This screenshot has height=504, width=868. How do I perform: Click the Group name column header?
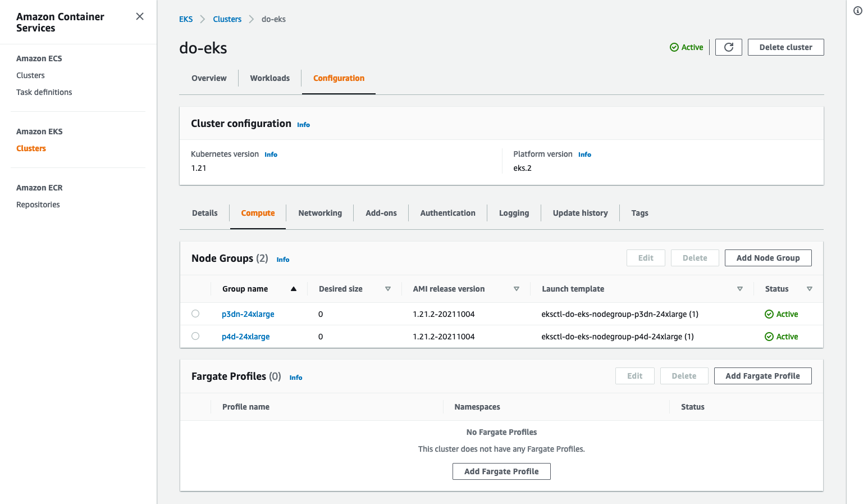click(245, 289)
